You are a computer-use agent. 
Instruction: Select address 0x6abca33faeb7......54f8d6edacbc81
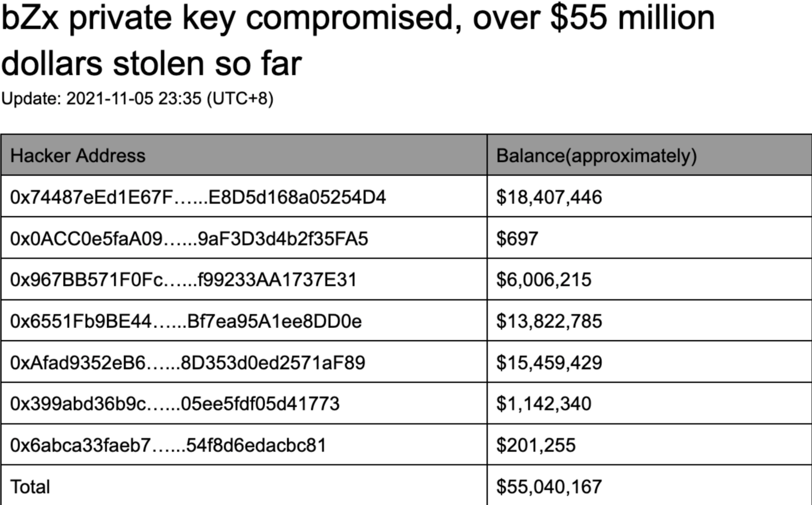click(x=168, y=445)
